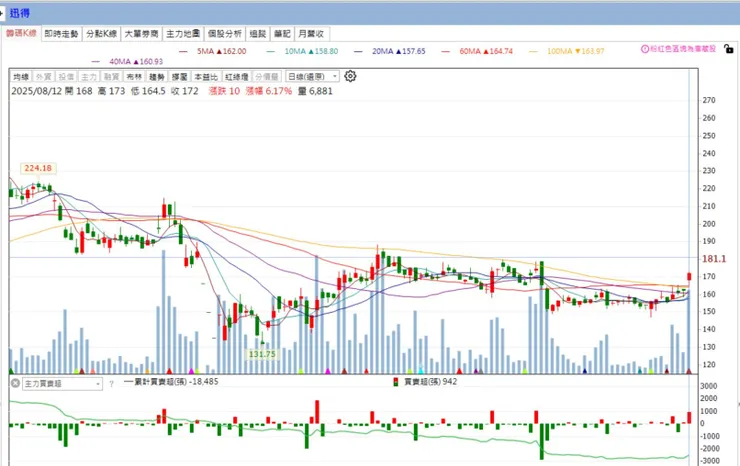The height and width of the screenshot is (466, 740).
Task: Click the 40MA legend line swatch
Action: [96, 61]
